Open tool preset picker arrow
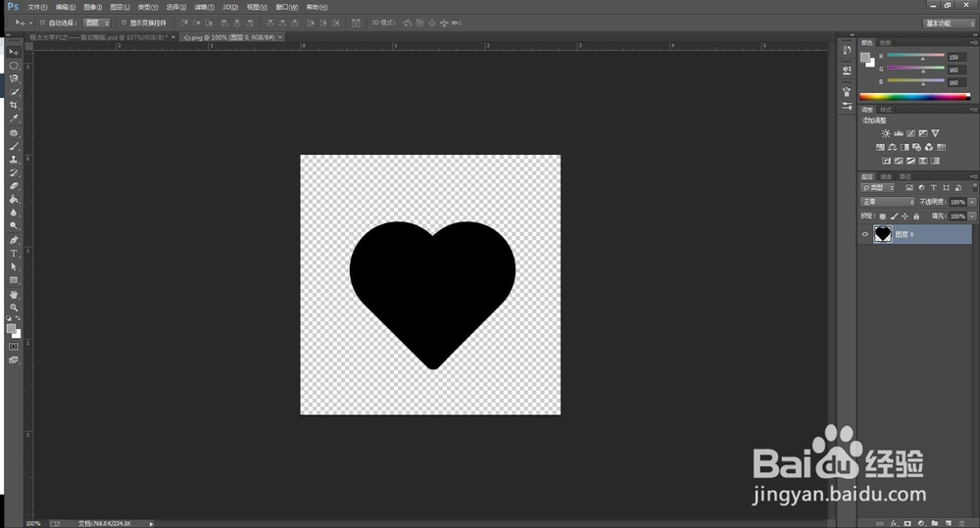The width and height of the screenshot is (980, 528). point(30,23)
